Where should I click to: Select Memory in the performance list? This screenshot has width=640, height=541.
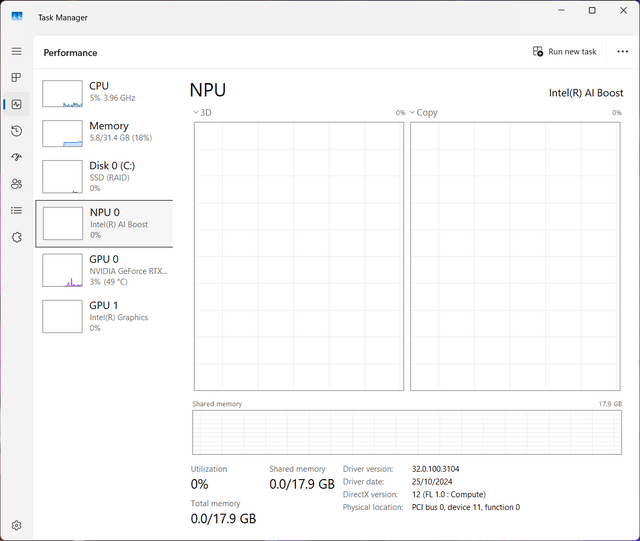104,132
